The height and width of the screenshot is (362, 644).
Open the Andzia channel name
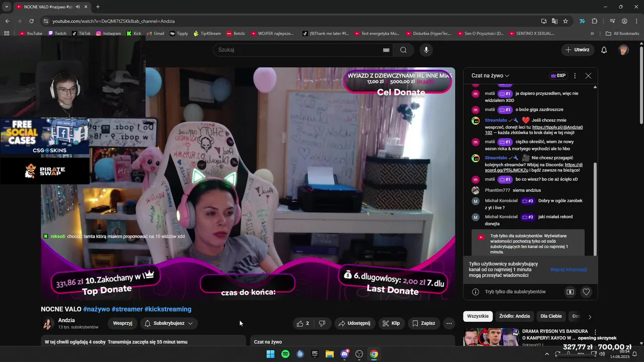[x=66, y=320]
